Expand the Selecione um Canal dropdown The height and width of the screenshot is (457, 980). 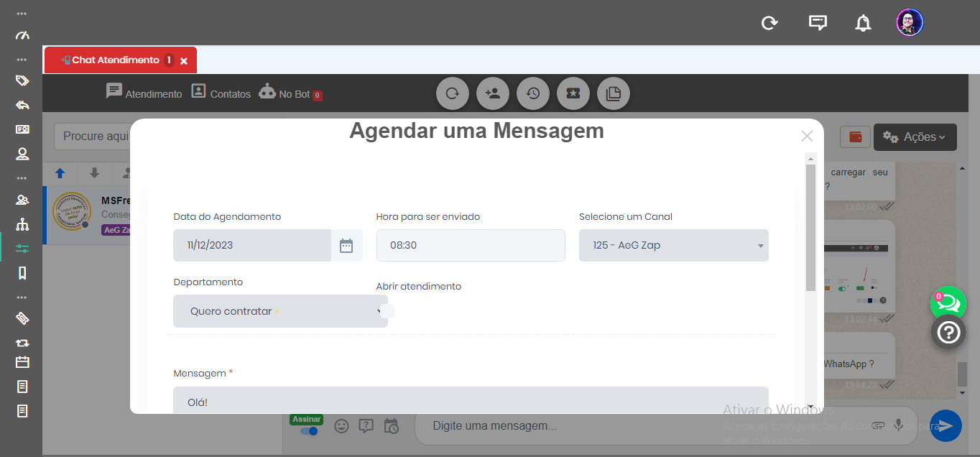coord(673,246)
